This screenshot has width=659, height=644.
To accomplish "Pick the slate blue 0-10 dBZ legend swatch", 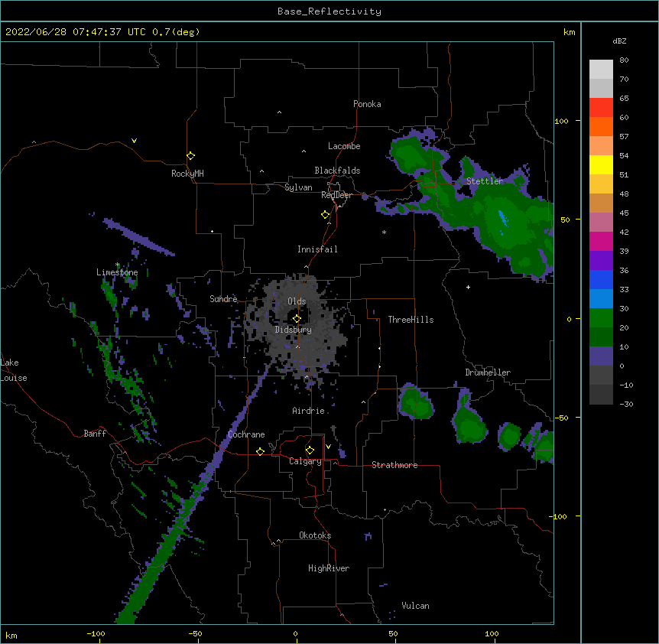I will 601,356.
